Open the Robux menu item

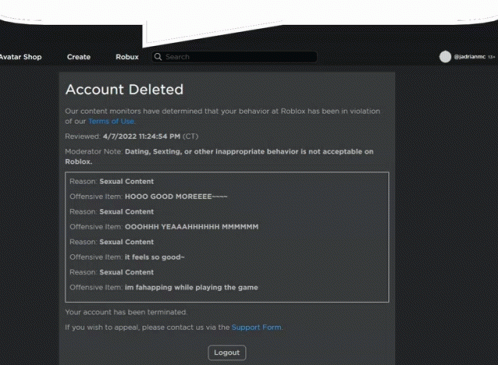[x=127, y=57]
